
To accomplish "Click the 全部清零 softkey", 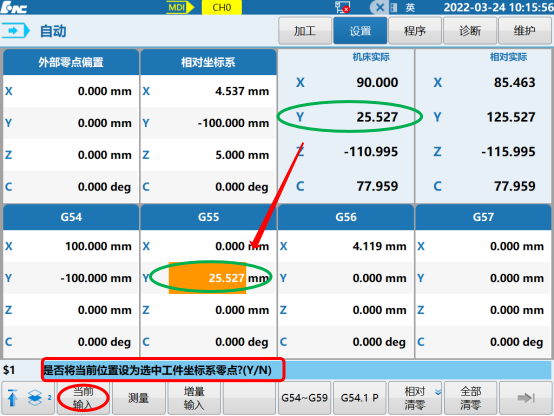I will click(470, 398).
